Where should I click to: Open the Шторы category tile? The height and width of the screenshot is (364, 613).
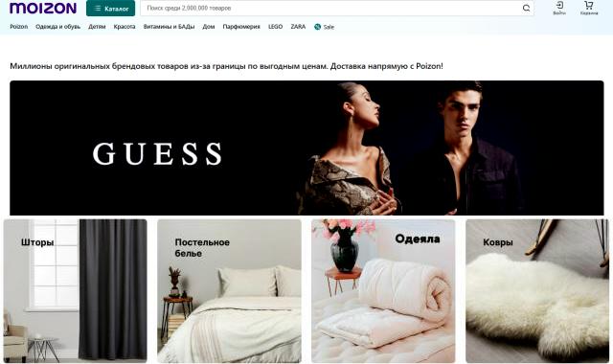click(76, 291)
